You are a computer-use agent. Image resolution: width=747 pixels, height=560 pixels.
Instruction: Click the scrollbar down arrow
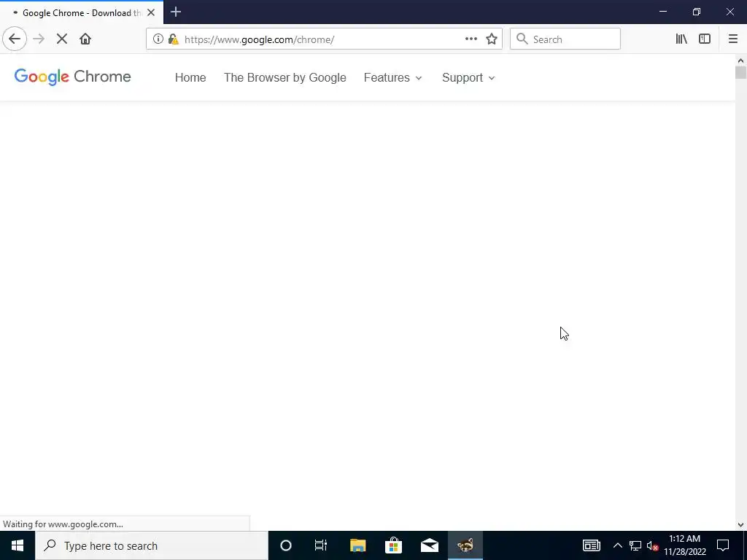740,525
